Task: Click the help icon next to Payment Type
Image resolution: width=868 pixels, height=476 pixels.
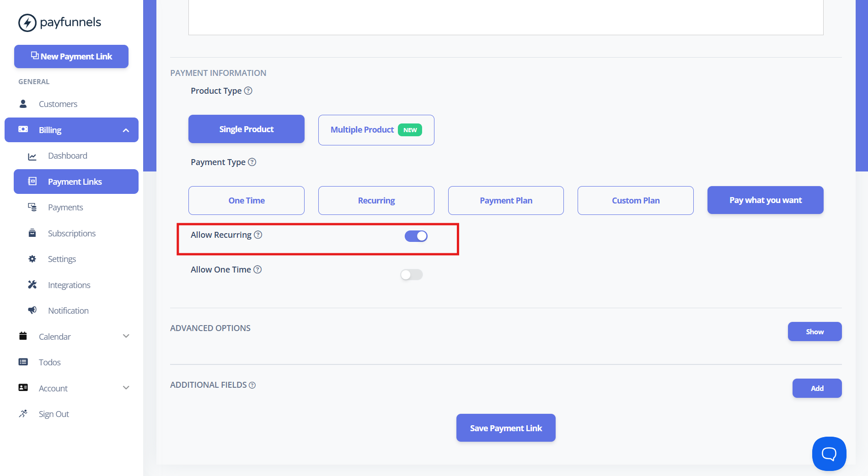Action: 252,162
